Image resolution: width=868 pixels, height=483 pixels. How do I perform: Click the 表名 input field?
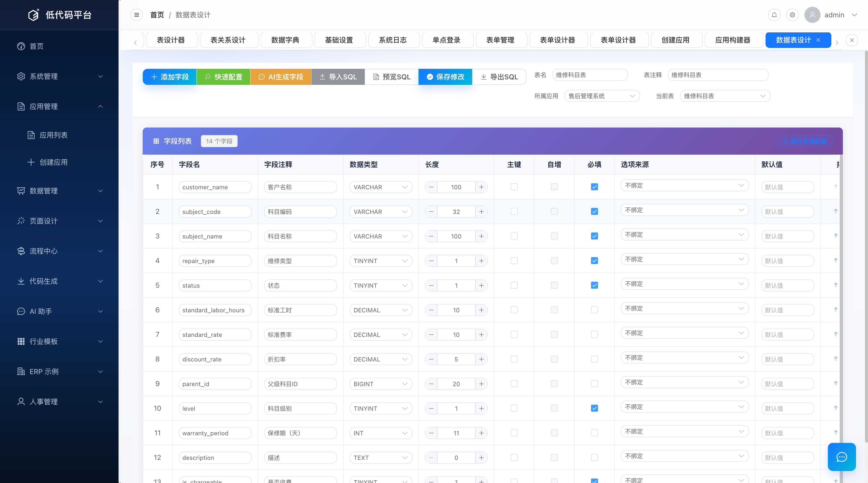point(590,75)
